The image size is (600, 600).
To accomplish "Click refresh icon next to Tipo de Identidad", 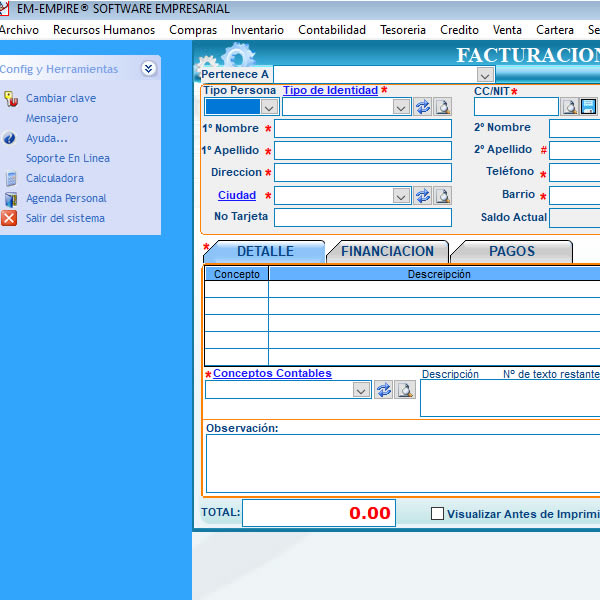I will (423, 107).
